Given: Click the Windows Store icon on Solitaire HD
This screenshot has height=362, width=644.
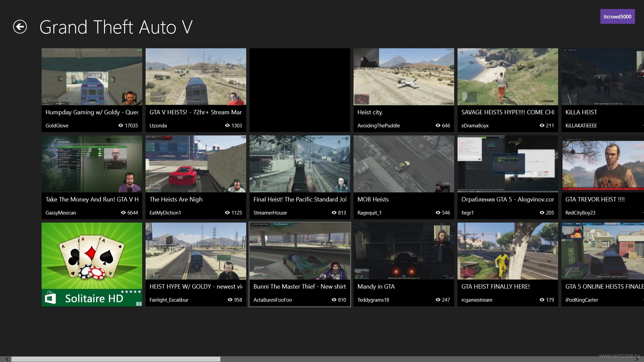Looking at the screenshot, I should tap(50, 298).
